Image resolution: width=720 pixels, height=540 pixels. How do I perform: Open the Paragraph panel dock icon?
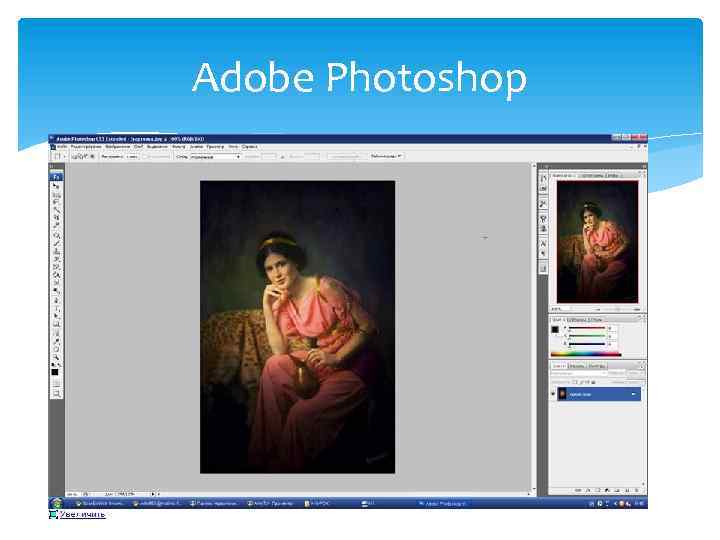point(543,253)
